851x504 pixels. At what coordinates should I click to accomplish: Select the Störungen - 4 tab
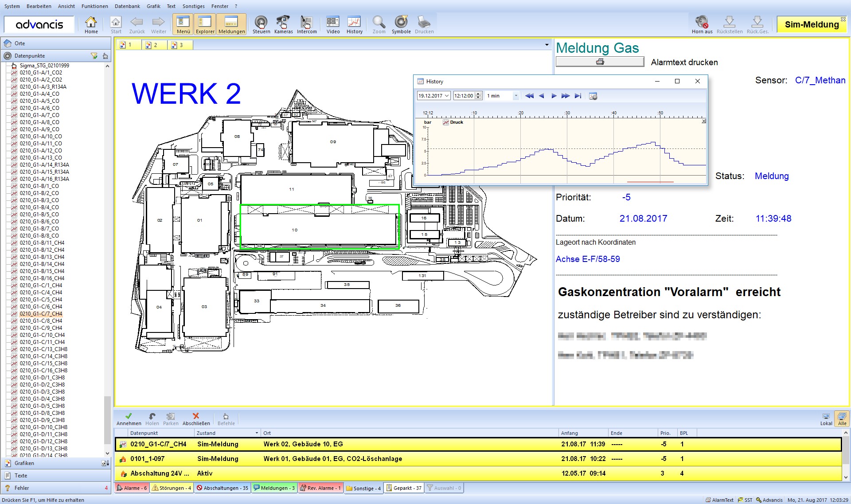coord(172,488)
